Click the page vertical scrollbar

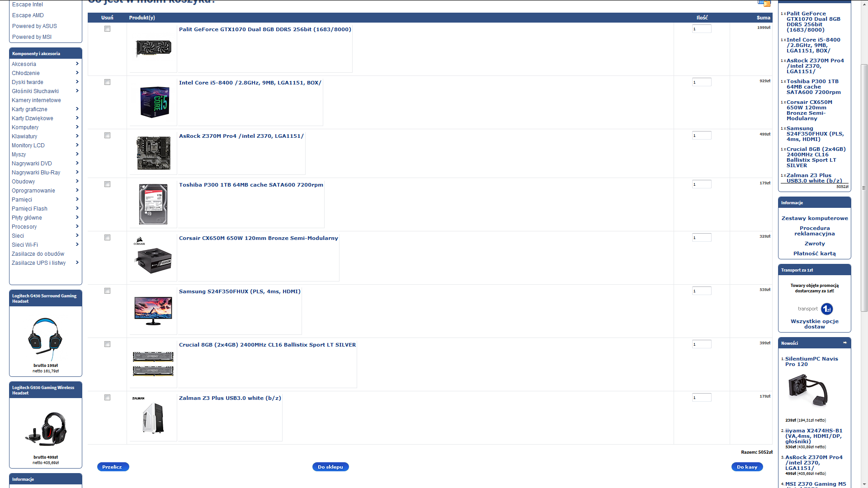tap(864, 188)
